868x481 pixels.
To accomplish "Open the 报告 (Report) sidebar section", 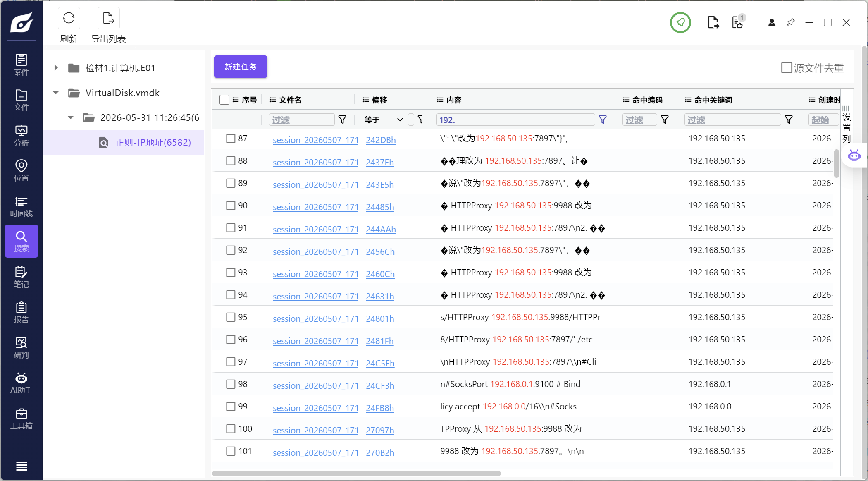I will 21,312.
